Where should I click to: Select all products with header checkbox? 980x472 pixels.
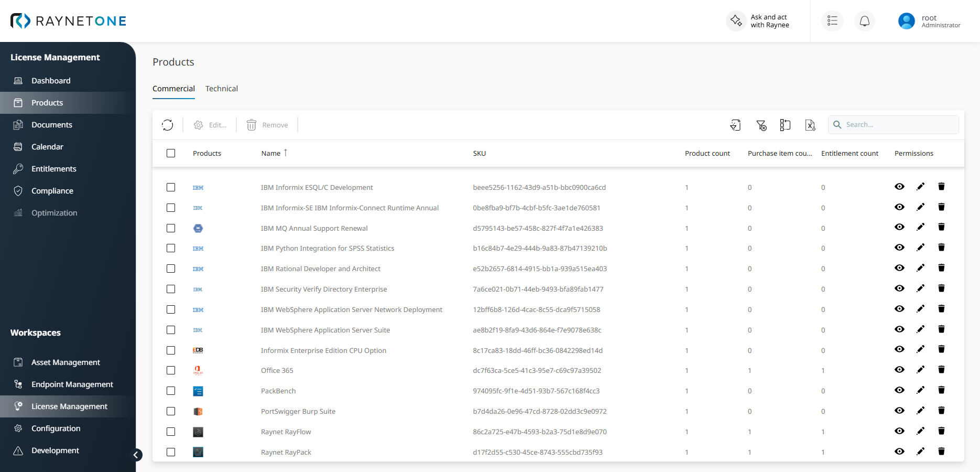(171, 153)
